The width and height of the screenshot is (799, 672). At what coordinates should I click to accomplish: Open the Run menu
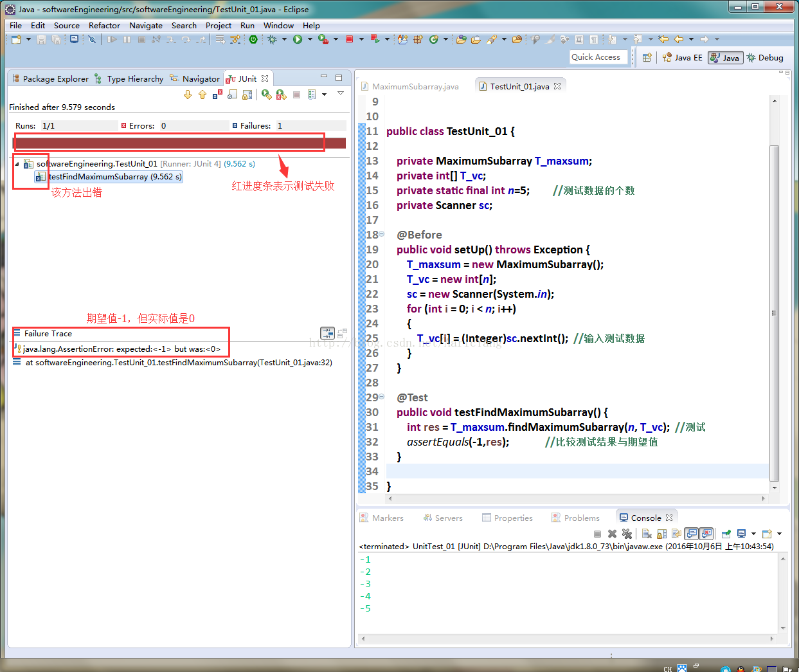tap(247, 25)
